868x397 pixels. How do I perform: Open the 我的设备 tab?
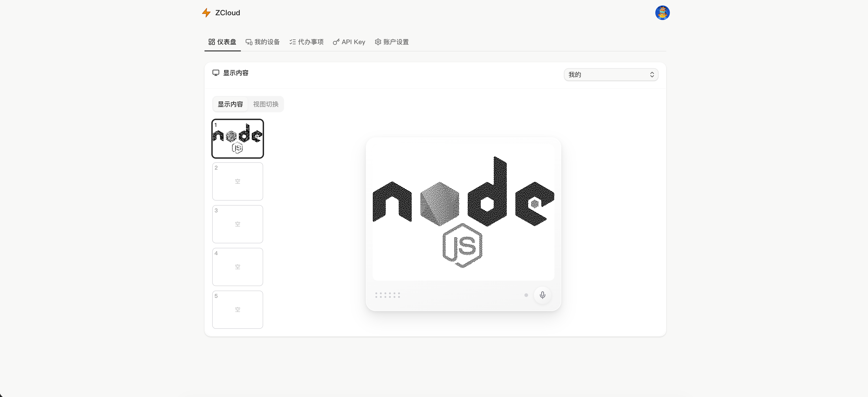click(x=263, y=42)
